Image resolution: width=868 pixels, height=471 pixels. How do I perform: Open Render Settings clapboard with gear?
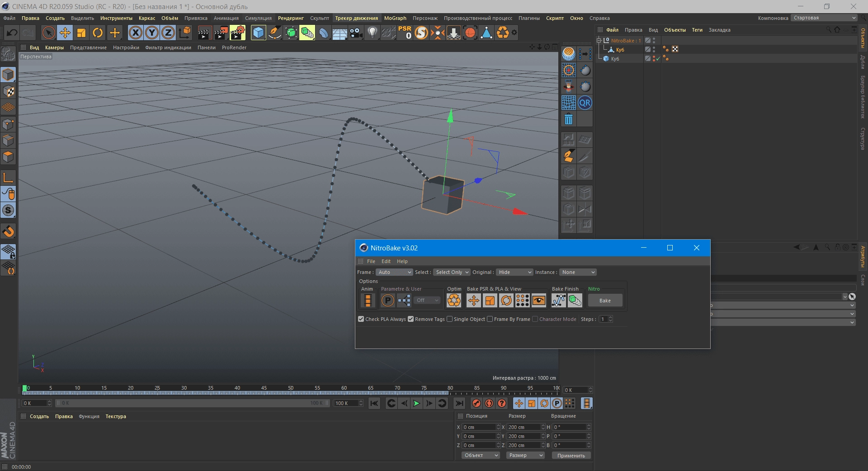pos(237,33)
